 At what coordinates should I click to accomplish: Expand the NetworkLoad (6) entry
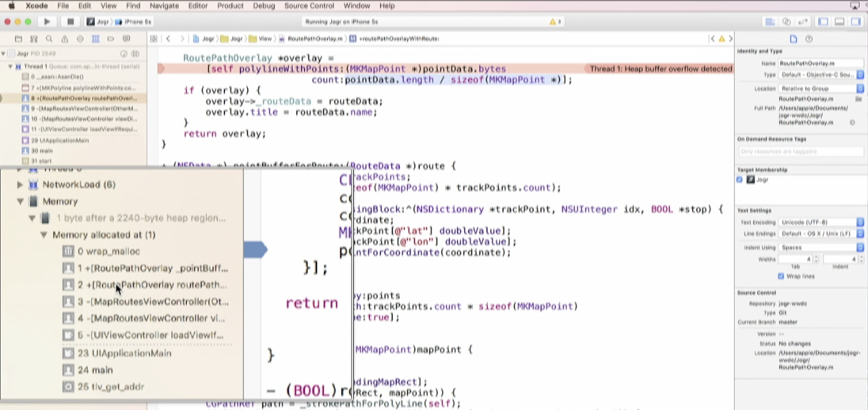point(19,184)
